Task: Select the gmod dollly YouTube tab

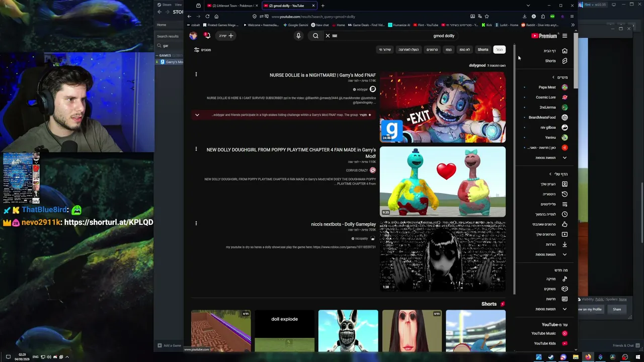Action: 289,6
